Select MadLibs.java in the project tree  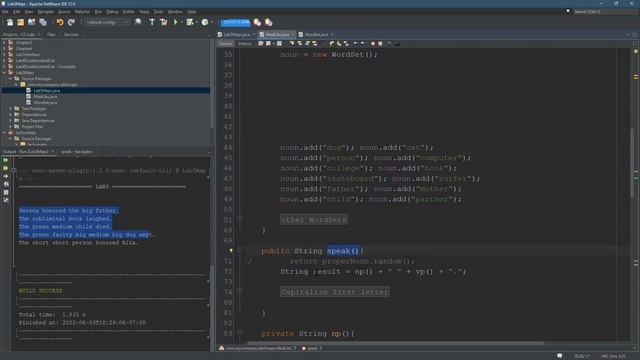[45, 97]
